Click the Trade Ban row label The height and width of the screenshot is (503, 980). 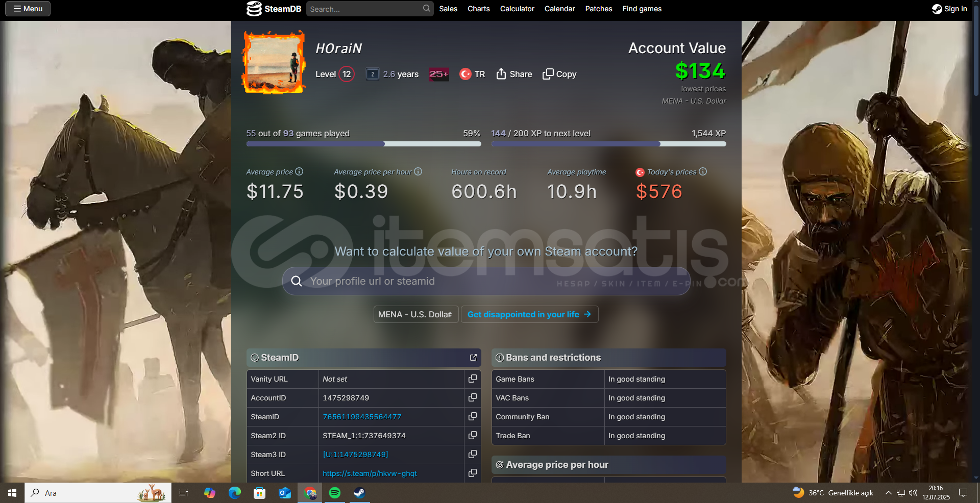tap(512, 436)
